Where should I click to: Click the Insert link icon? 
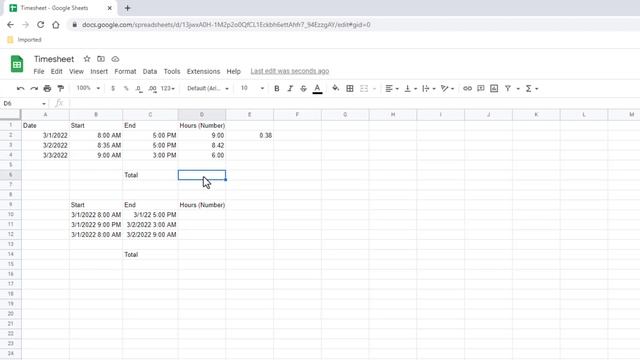click(x=467, y=89)
